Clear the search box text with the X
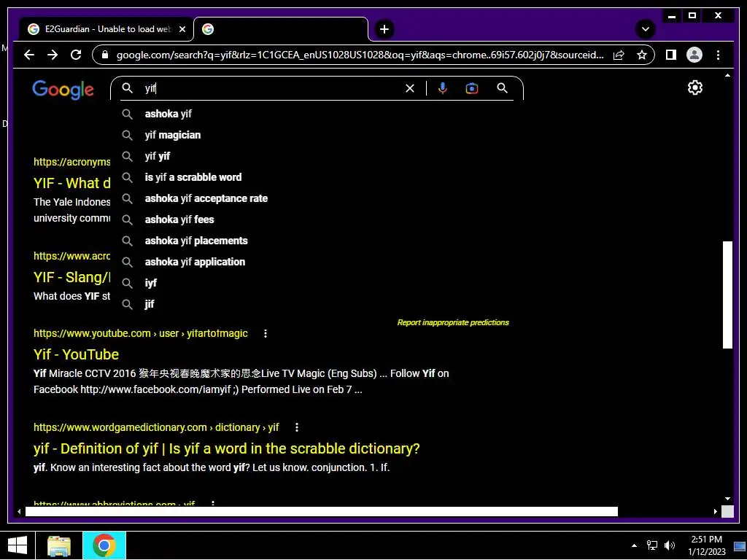The image size is (747, 560). [x=410, y=88]
